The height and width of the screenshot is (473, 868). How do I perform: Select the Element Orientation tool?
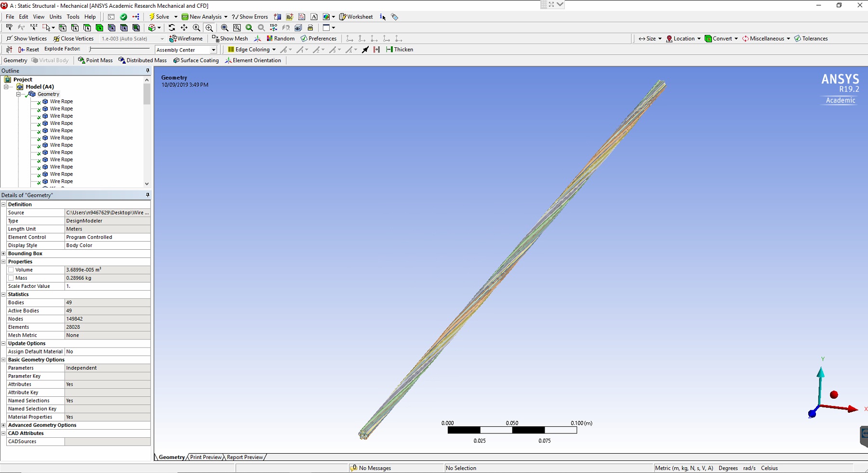point(253,60)
